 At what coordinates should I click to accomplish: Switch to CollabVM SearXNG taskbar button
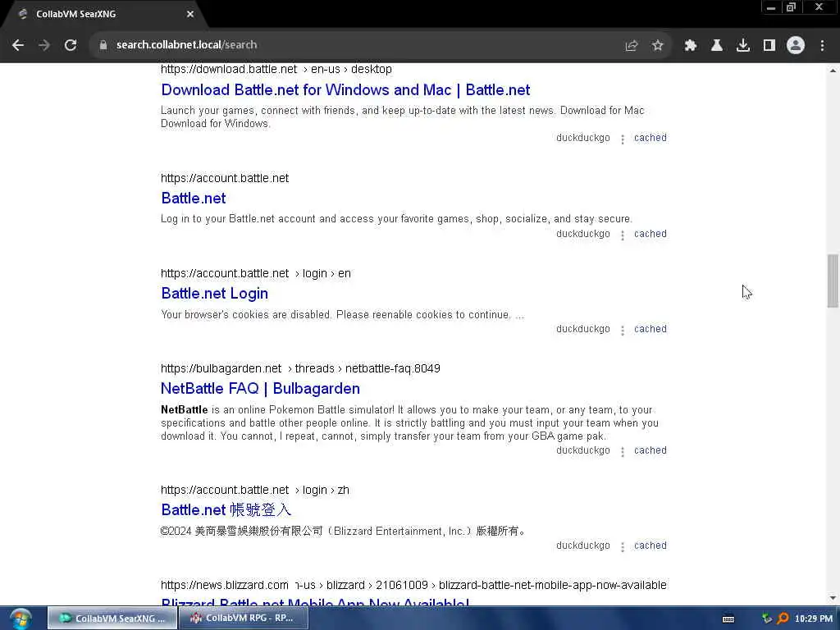pyautogui.click(x=112, y=619)
